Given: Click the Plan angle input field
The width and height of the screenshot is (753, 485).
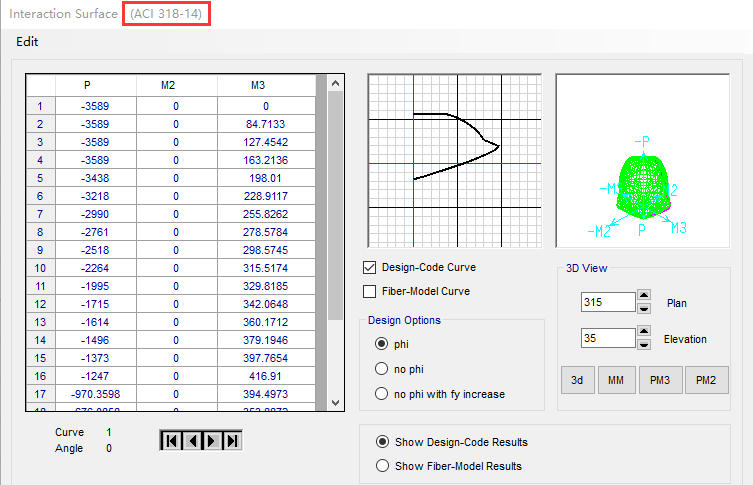Looking at the screenshot, I should pyautogui.click(x=606, y=302).
